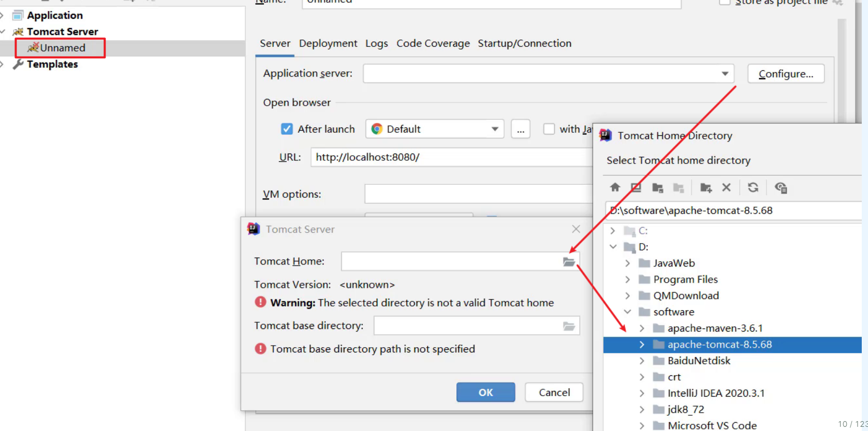This screenshot has width=868, height=431.
Task: Select the crt folder
Action: (674, 377)
